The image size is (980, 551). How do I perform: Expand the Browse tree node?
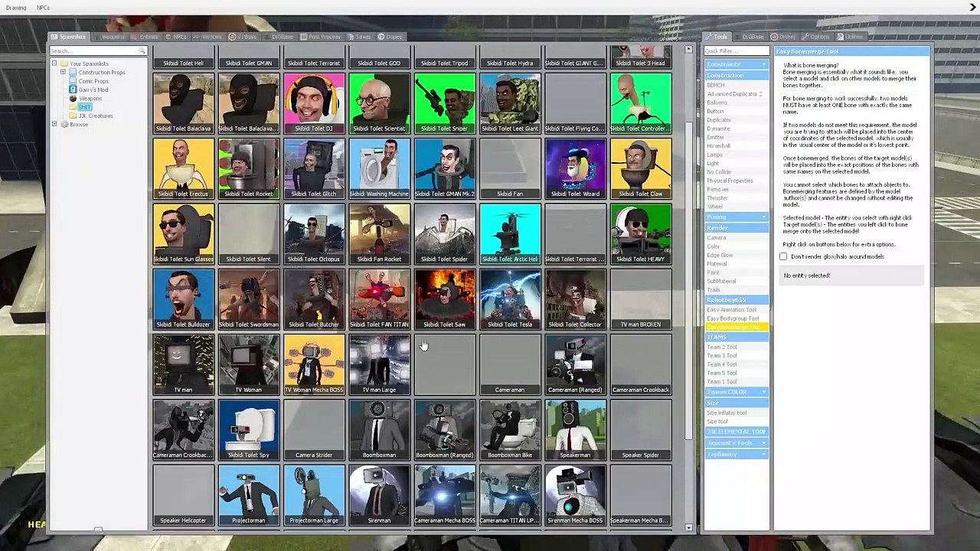pyautogui.click(x=54, y=124)
